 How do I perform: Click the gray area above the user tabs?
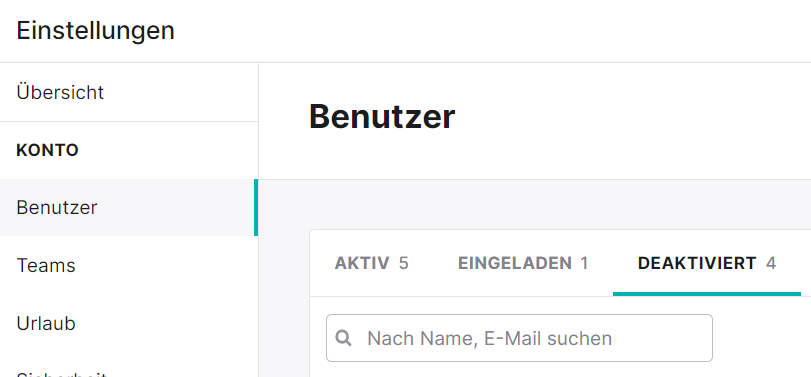535,205
